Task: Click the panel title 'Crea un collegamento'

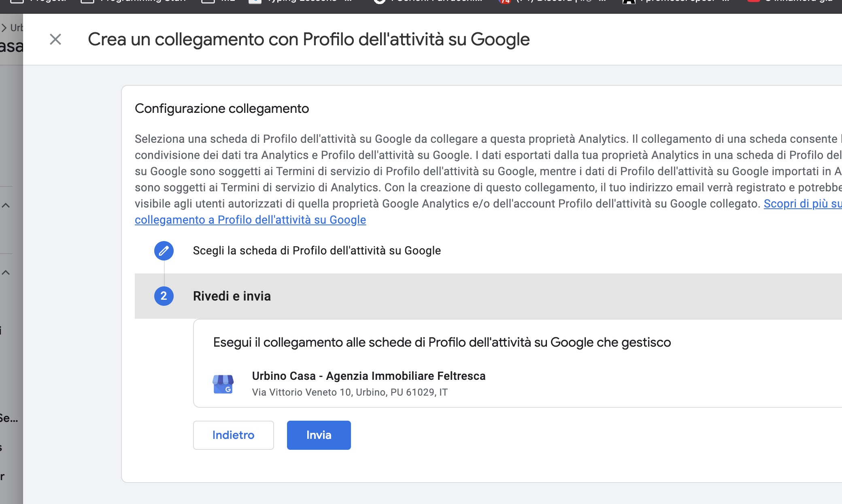Action: pos(309,39)
